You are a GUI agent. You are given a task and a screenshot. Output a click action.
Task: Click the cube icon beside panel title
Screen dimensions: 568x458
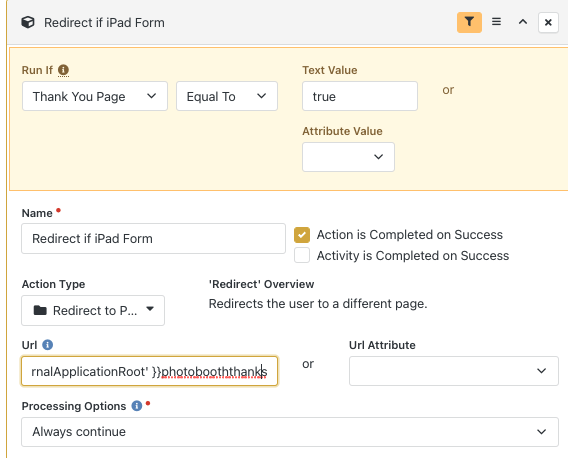(x=28, y=22)
